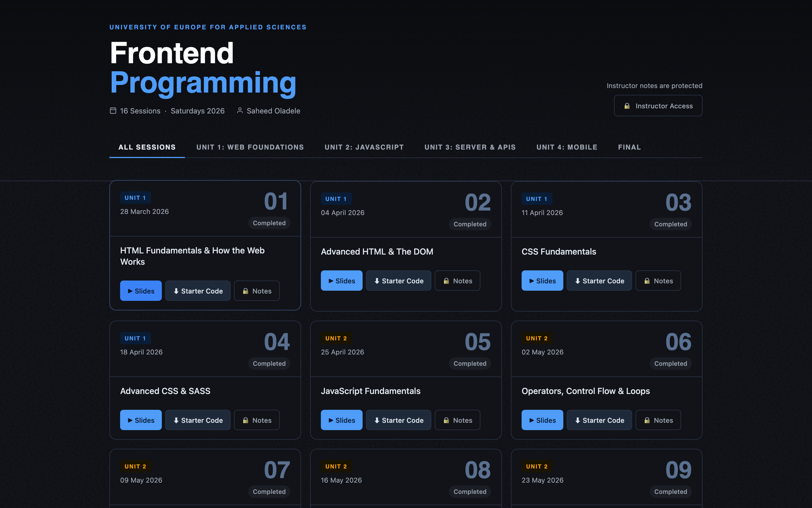Open locked Notes for JavaScript Fundamentals

point(457,420)
